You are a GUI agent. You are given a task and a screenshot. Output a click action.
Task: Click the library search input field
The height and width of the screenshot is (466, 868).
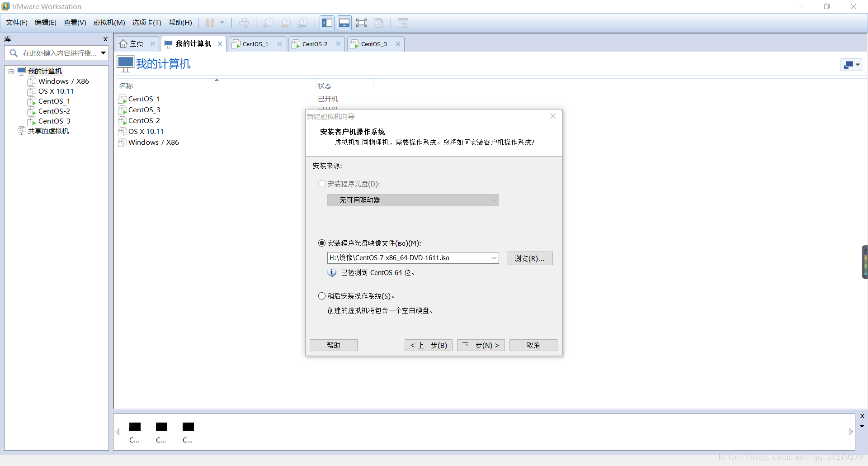(x=57, y=53)
